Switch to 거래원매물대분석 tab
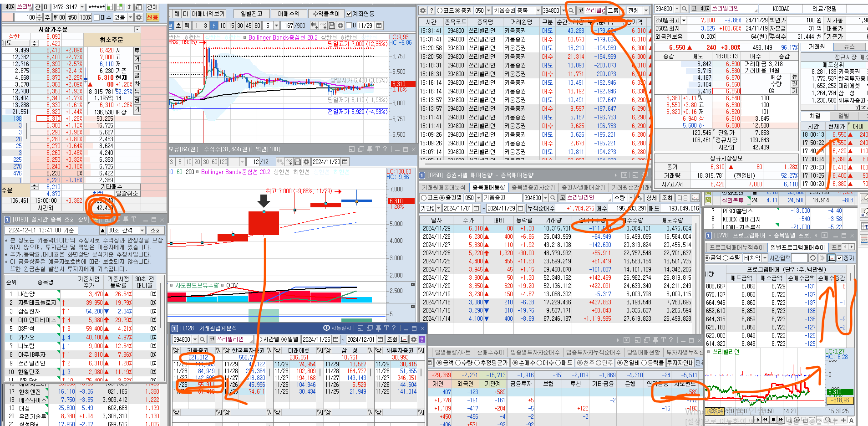 [x=443, y=187]
